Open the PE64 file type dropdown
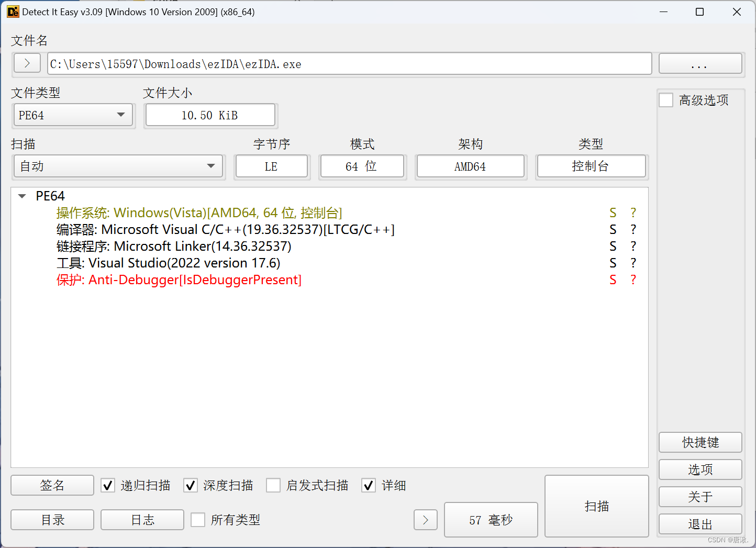Image resolution: width=756 pixels, height=548 pixels. [121, 115]
